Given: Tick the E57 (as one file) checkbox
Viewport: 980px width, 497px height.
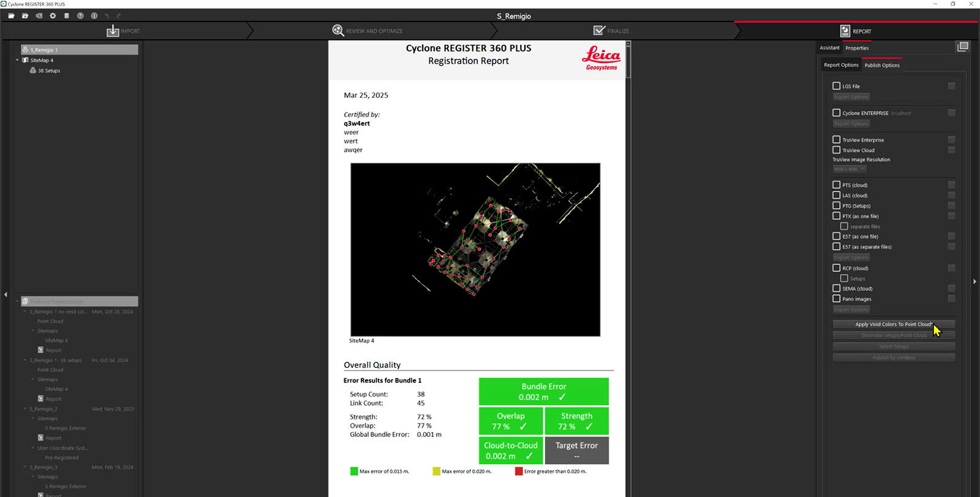Looking at the screenshot, I should [x=836, y=237].
